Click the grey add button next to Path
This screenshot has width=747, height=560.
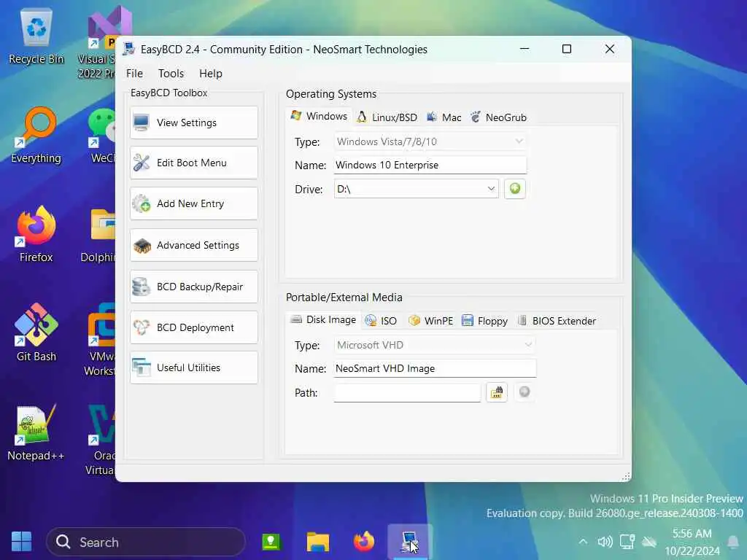524,392
